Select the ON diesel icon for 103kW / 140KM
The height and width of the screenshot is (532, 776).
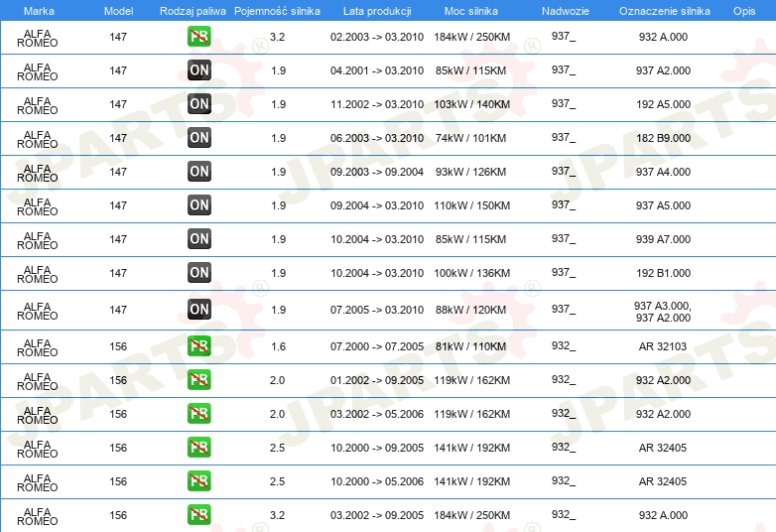coord(198,104)
